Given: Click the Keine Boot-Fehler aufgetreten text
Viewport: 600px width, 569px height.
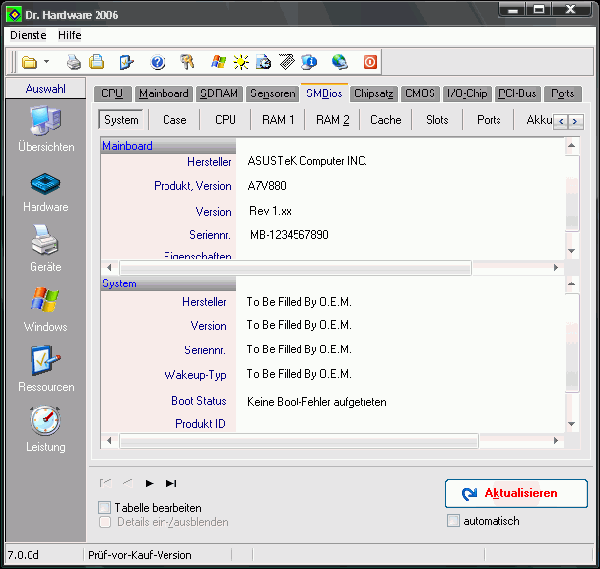Looking at the screenshot, I should click(317, 402).
